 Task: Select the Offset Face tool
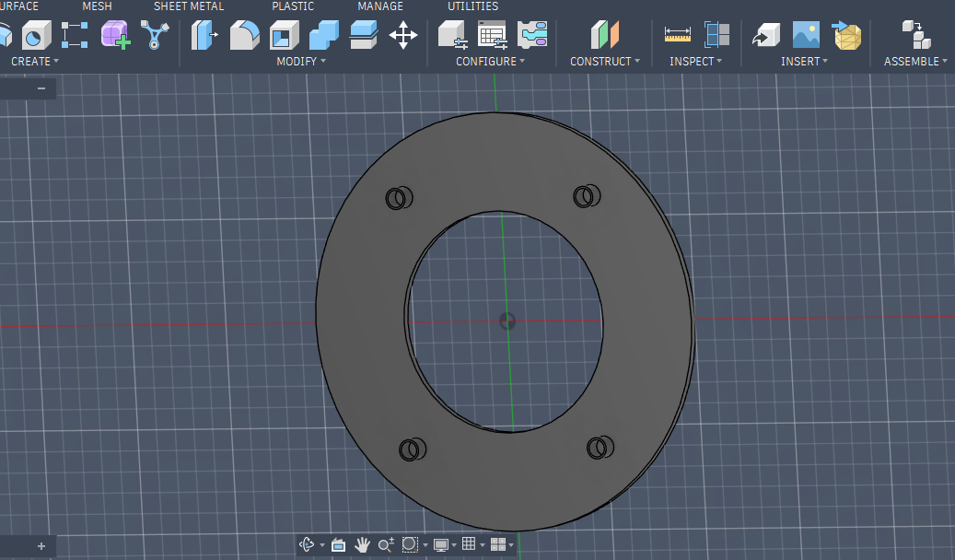(x=364, y=35)
